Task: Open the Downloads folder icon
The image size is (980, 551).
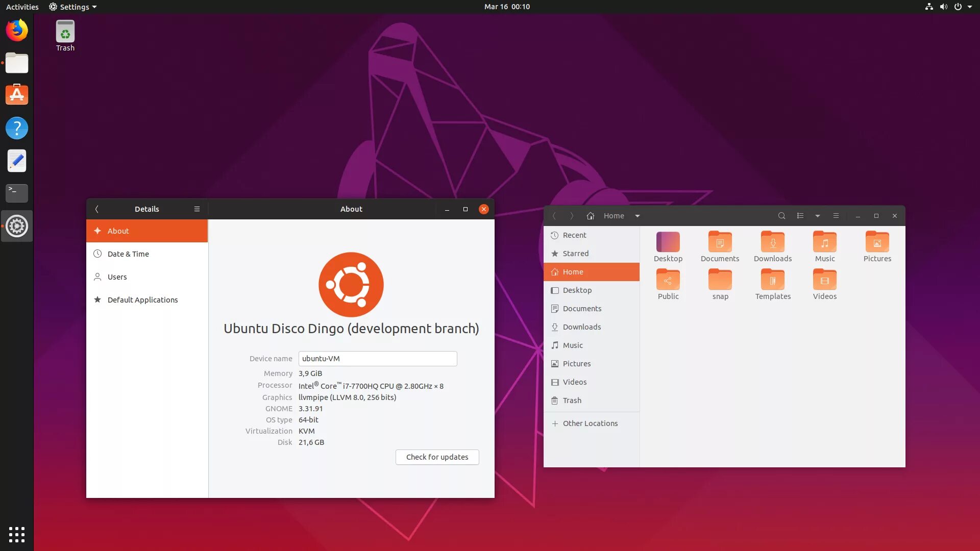Action: pos(772,243)
